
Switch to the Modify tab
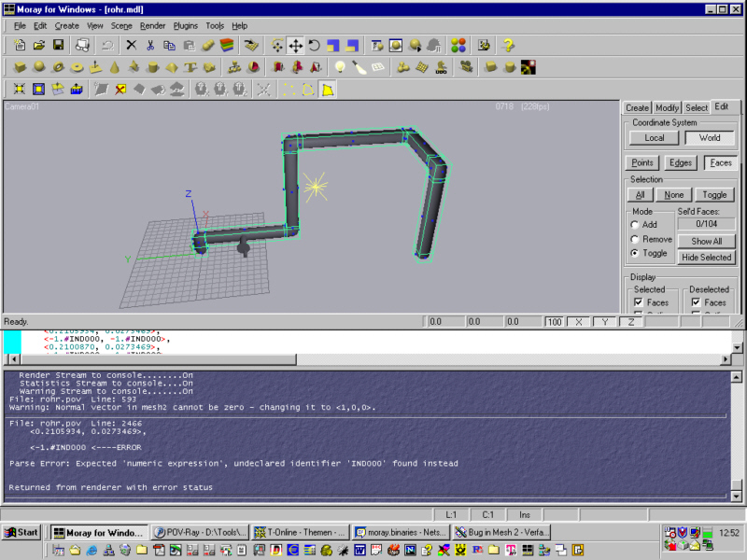667,108
